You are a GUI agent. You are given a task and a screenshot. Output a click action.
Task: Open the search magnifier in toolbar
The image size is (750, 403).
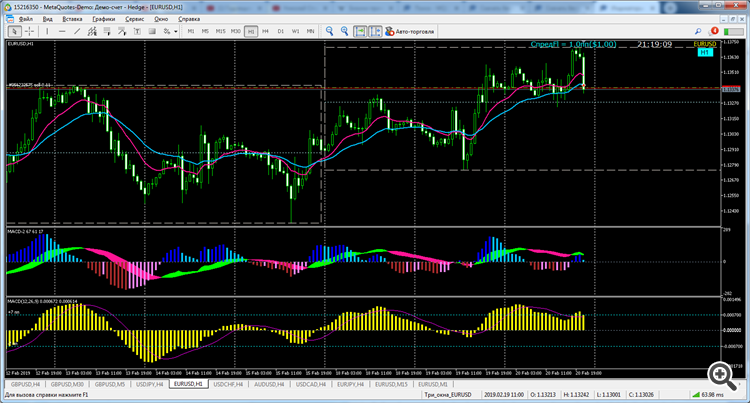click(x=698, y=32)
